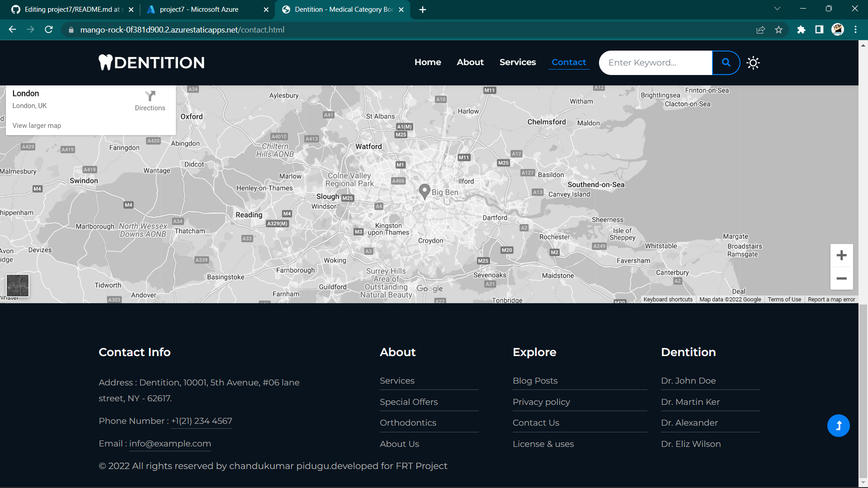
Task: Click the Enter Keyword search field
Action: [x=656, y=63]
